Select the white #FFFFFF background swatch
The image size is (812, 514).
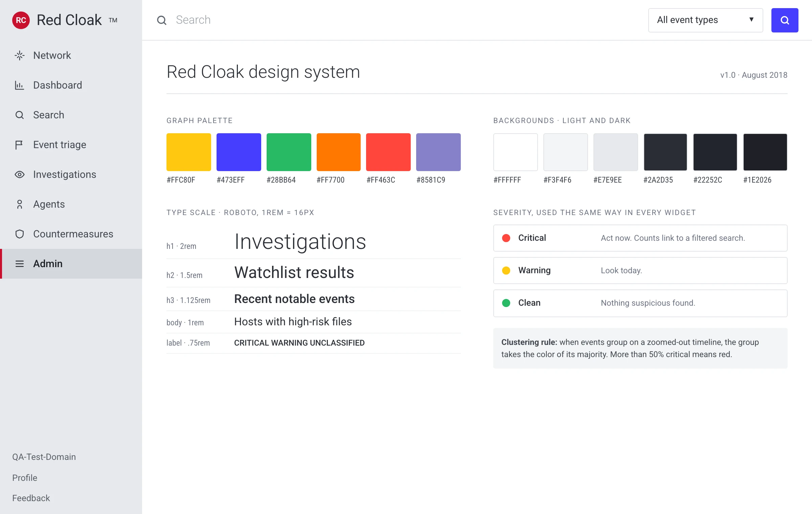tap(516, 152)
